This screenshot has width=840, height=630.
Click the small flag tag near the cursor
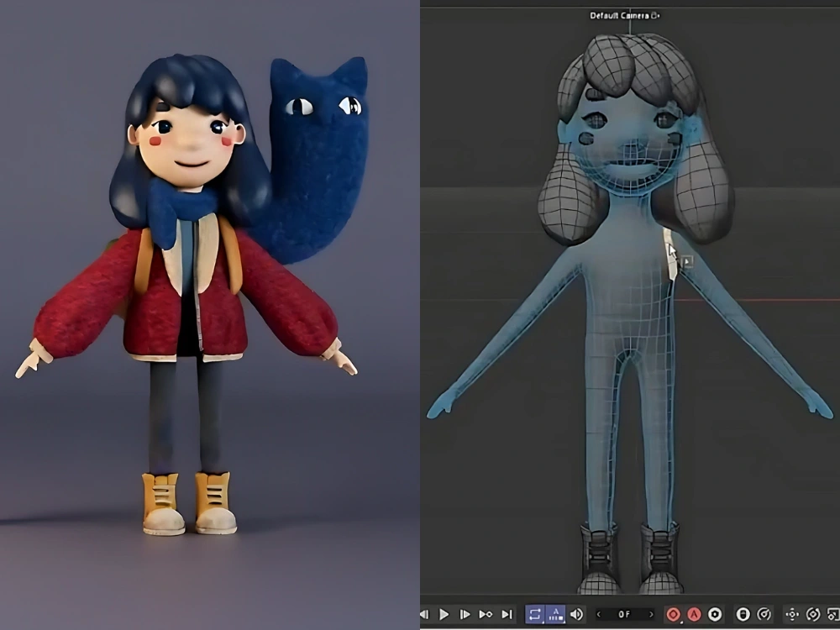click(687, 262)
